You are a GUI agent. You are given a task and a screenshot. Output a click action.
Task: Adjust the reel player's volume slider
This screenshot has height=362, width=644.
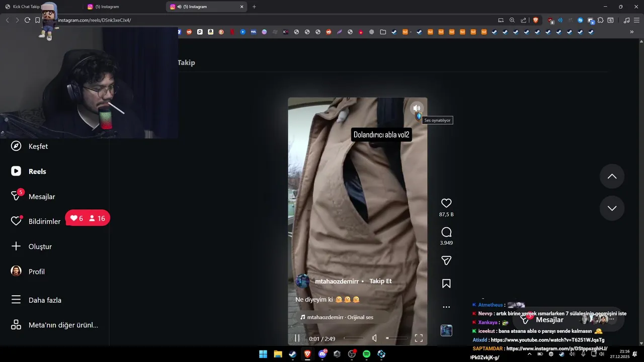pos(396,338)
